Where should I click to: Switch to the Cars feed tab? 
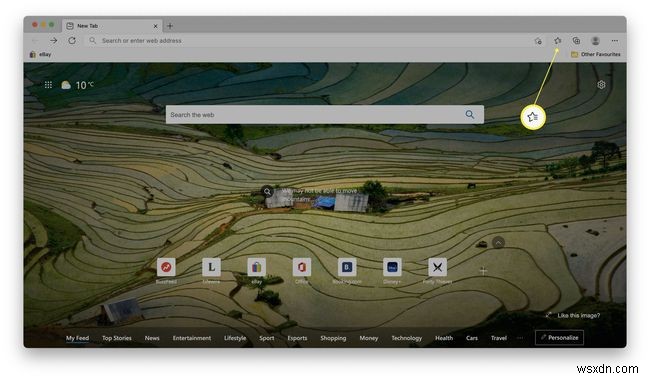click(472, 338)
